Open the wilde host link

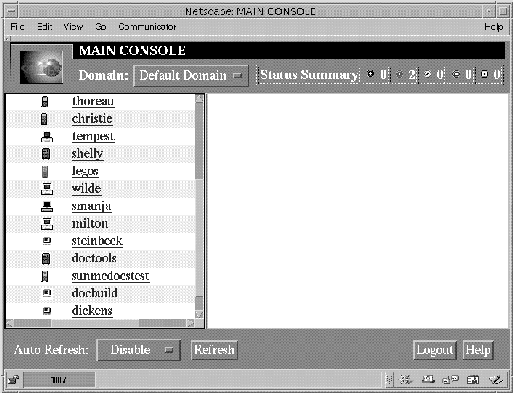(86, 189)
